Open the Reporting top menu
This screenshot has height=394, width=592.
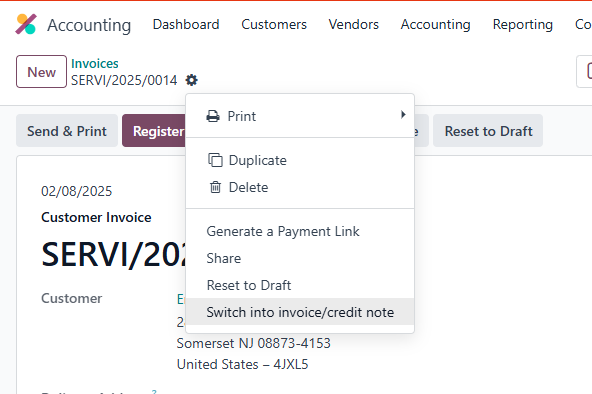click(523, 25)
